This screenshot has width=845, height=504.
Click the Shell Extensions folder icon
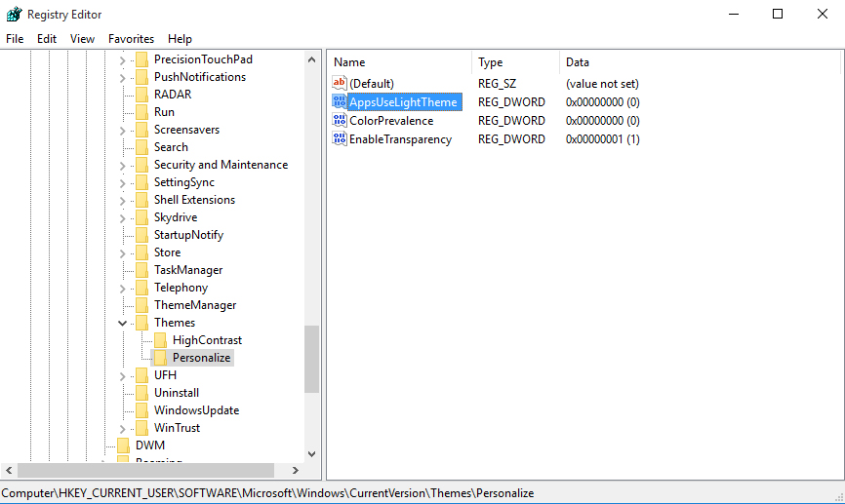click(x=141, y=200)
